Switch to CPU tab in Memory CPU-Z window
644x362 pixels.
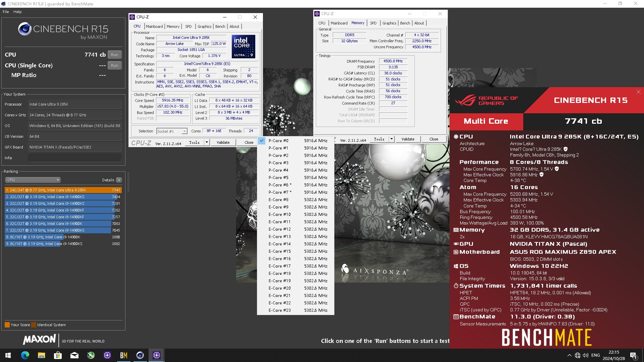point(322,23)
